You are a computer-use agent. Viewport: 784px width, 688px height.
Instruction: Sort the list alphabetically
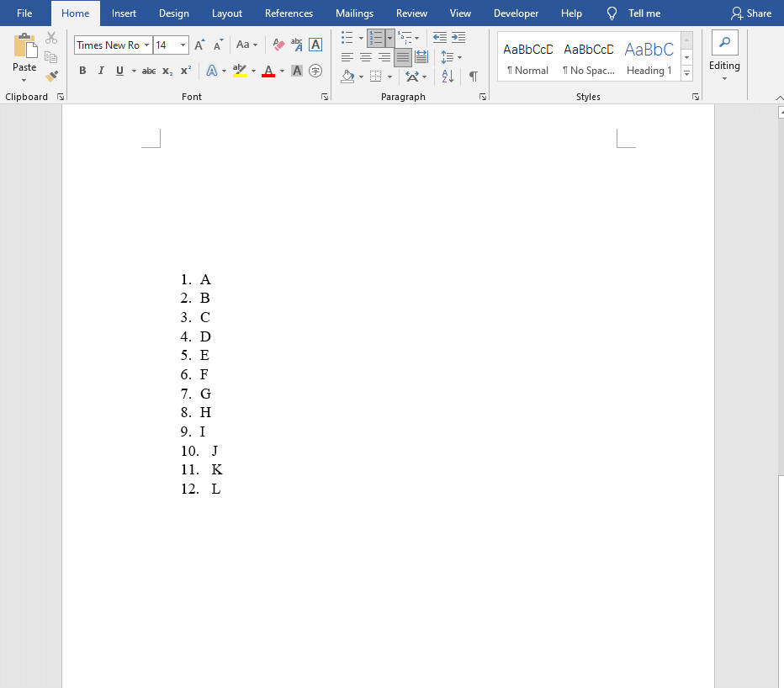[x=448, y=77]
